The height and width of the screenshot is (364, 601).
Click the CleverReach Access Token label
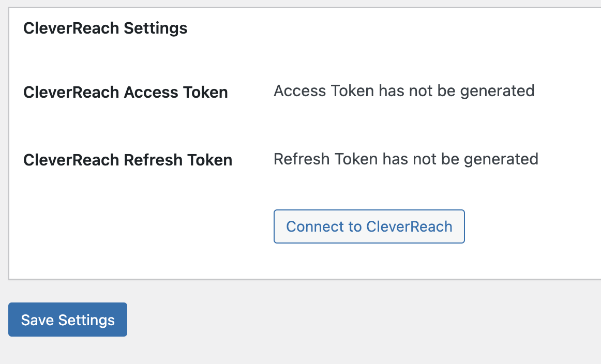(x=125, y=92)
